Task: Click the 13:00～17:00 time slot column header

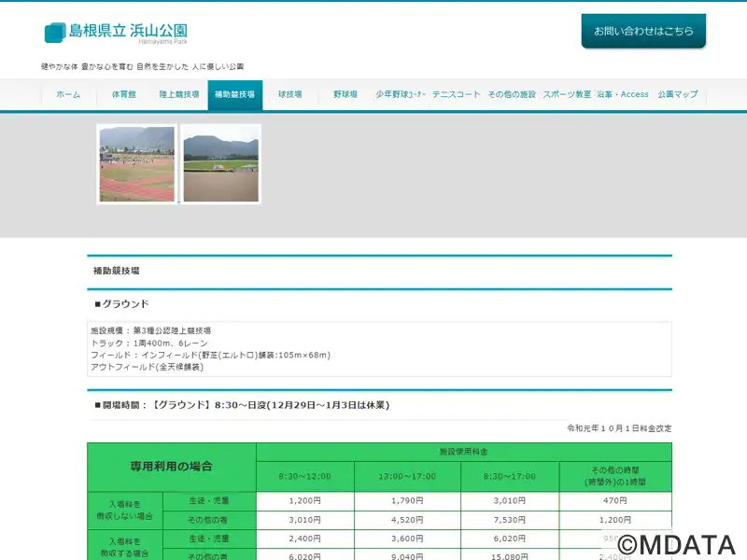Action: [x=409, y=476]
